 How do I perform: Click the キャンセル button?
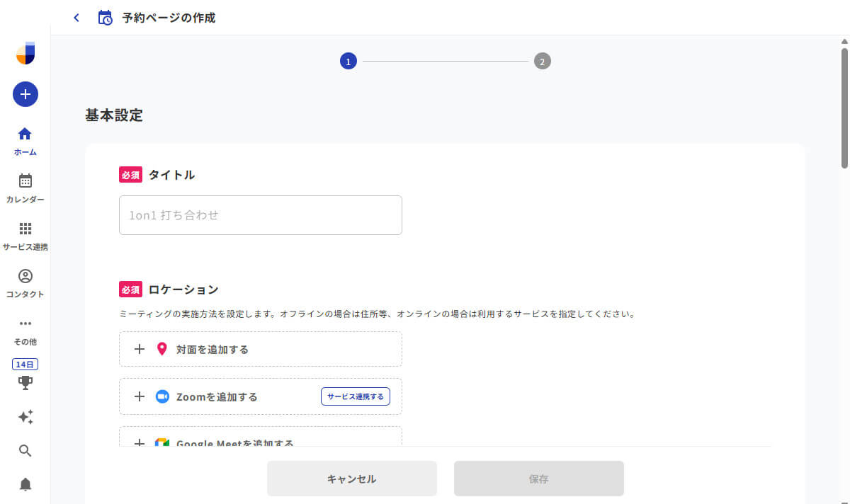352,478
